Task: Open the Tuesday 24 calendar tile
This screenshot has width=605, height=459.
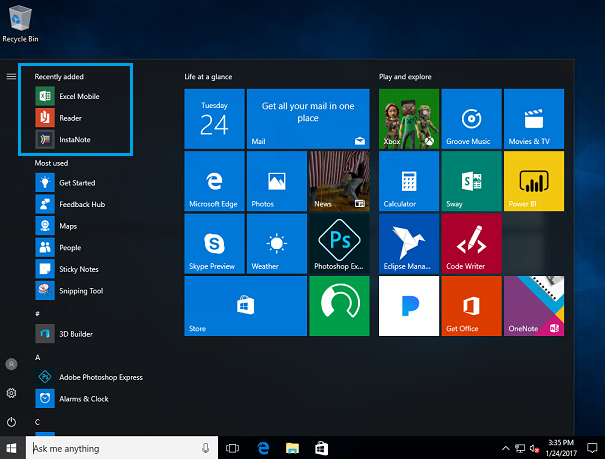Action: pyautogui.click(x=215, y=119)
